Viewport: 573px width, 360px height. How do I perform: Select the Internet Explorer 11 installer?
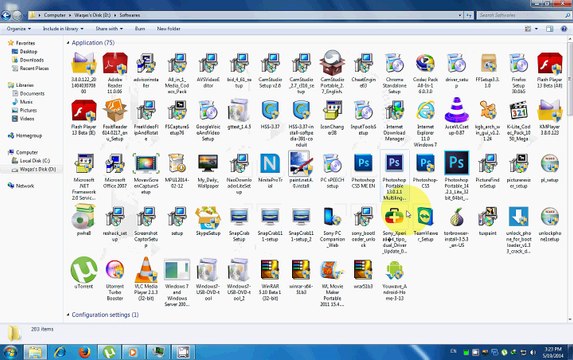425,111
